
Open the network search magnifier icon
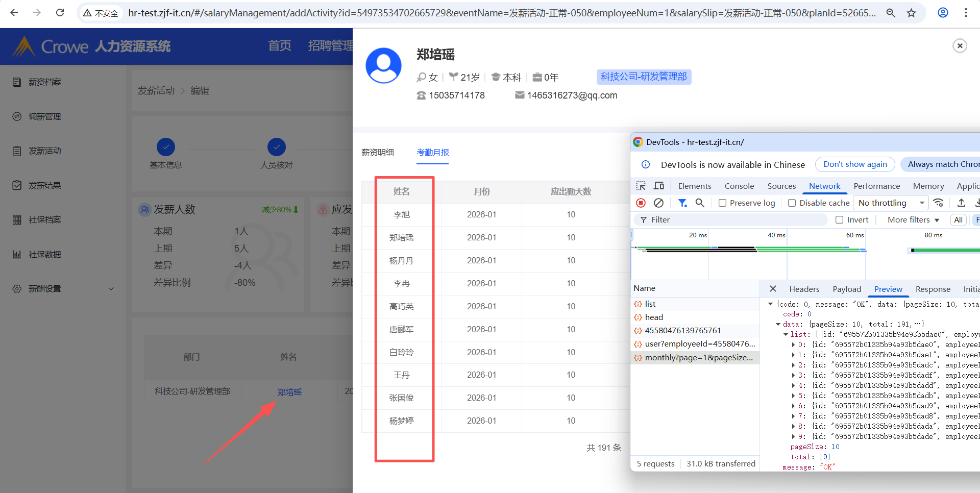click(700, 203)
